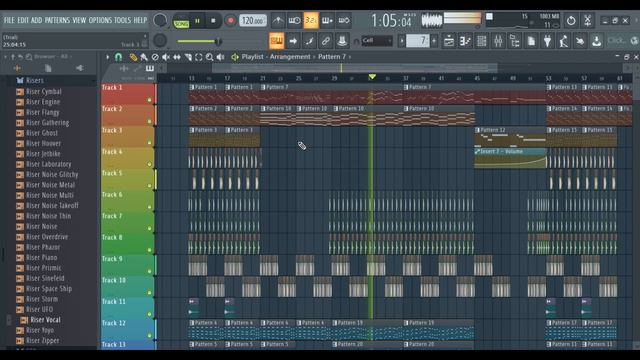Toggle loop recording icon
This screenshot has height=360, width=640.
[x=344, y=20]
